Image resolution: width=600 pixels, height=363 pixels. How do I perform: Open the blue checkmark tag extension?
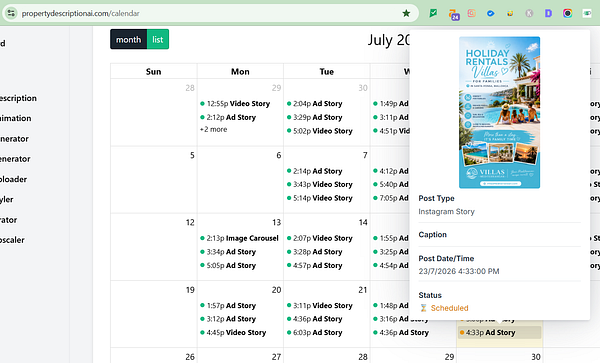pos(491,13)
